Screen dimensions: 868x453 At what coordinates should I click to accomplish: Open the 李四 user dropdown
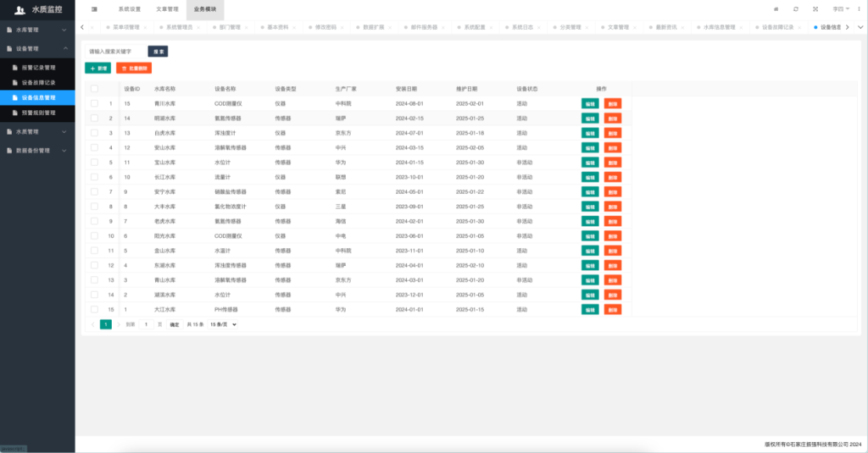840,8
